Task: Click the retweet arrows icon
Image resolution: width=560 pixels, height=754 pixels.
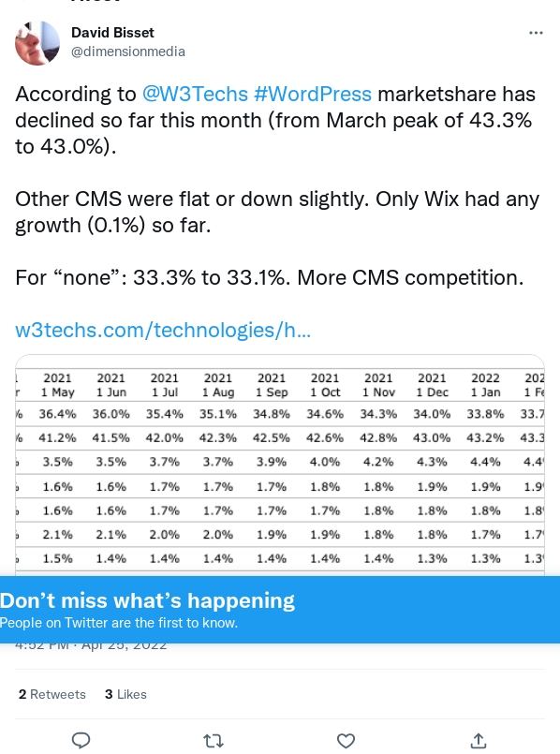Action: click(x=214, y=741)
